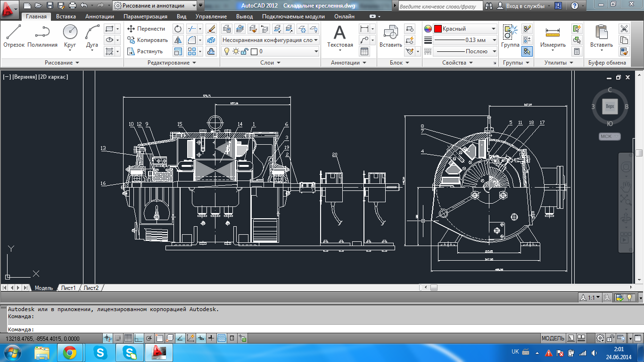Click the МОДЕЛЬ button in status bar

coord(553,338)
